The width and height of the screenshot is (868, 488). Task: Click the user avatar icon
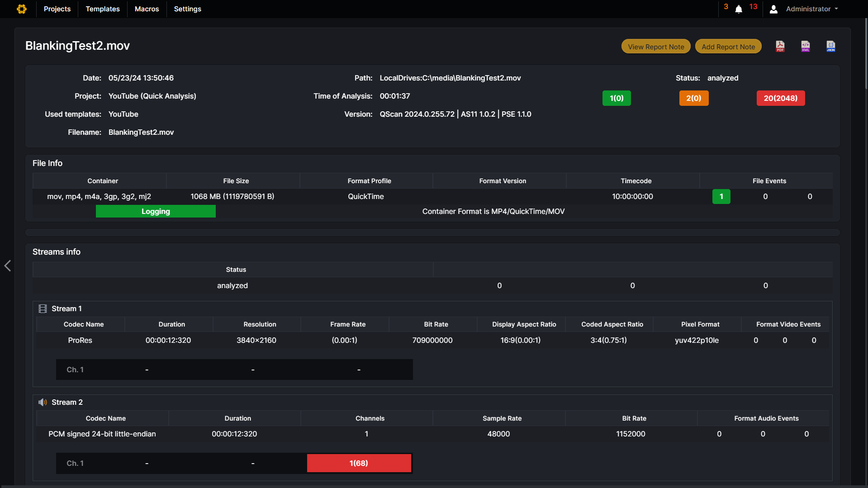pos(773,9)
